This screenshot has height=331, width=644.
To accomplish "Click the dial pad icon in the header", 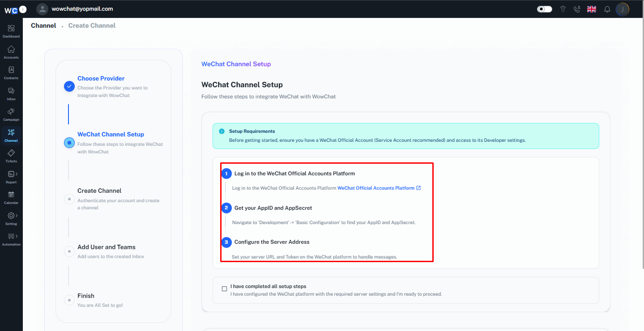I will tap(563, 9).
